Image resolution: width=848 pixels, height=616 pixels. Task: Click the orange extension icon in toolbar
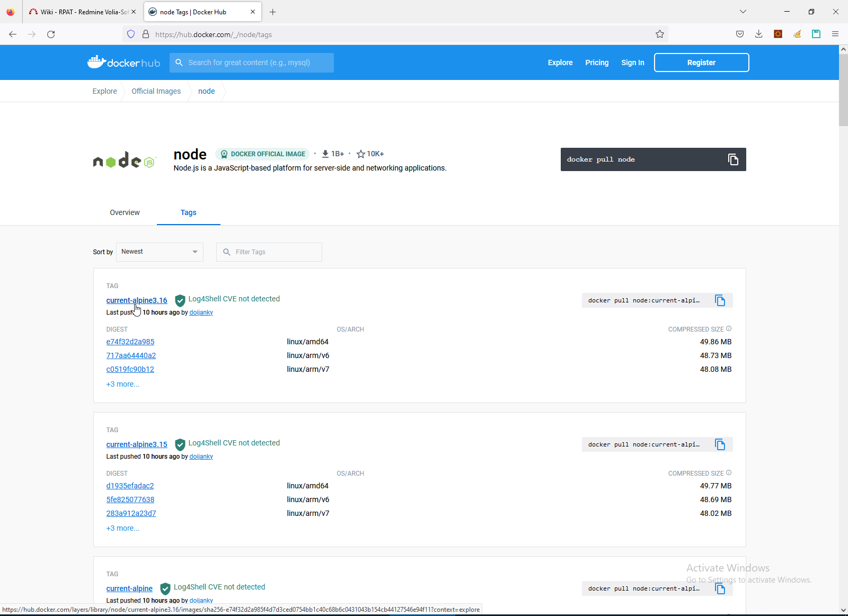(778, 34)
